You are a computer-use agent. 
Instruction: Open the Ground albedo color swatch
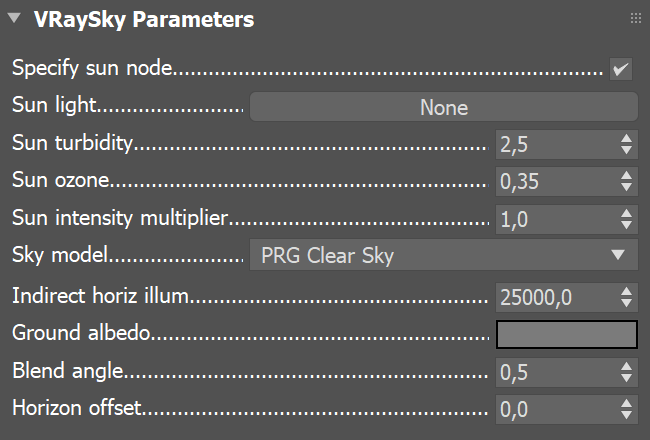click(567, 333)
